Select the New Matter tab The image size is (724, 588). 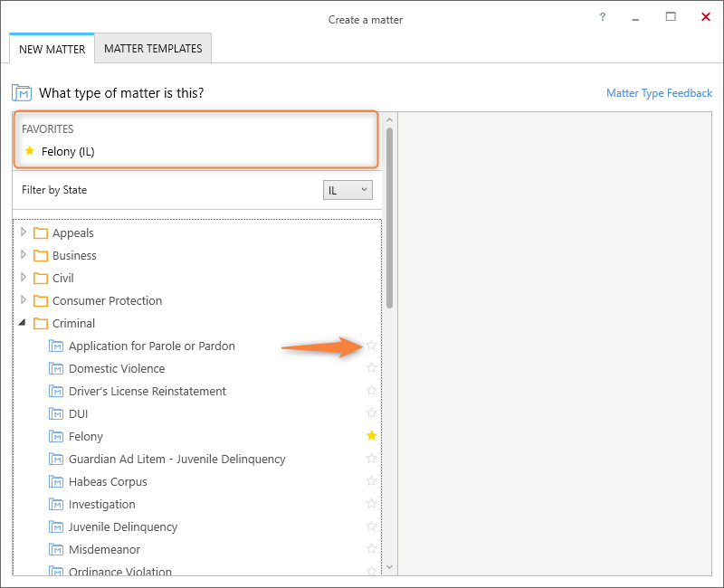tap(52, 49)
